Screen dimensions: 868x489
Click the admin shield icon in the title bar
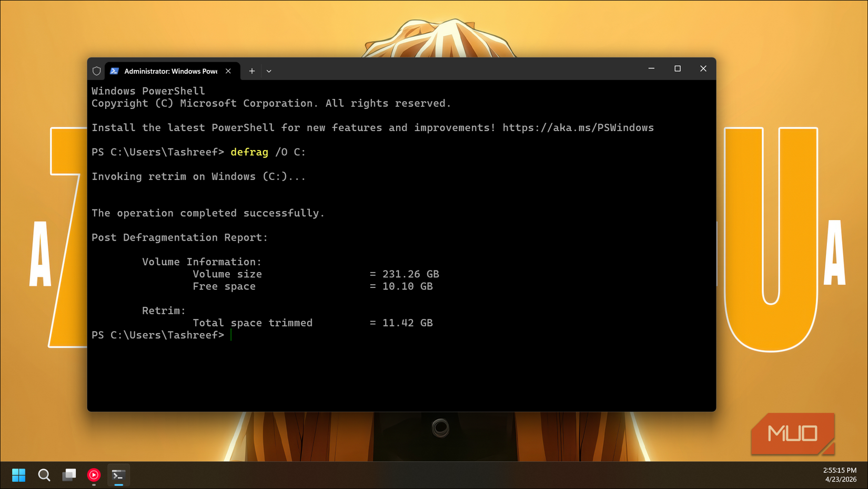97,71
